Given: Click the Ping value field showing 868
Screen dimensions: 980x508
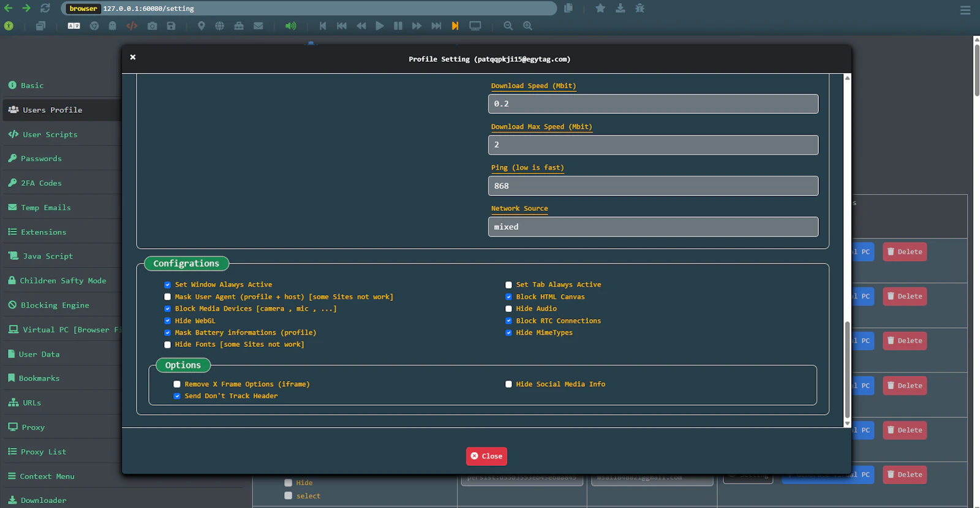Looking at the screenshot, I should tap(653, 186).
